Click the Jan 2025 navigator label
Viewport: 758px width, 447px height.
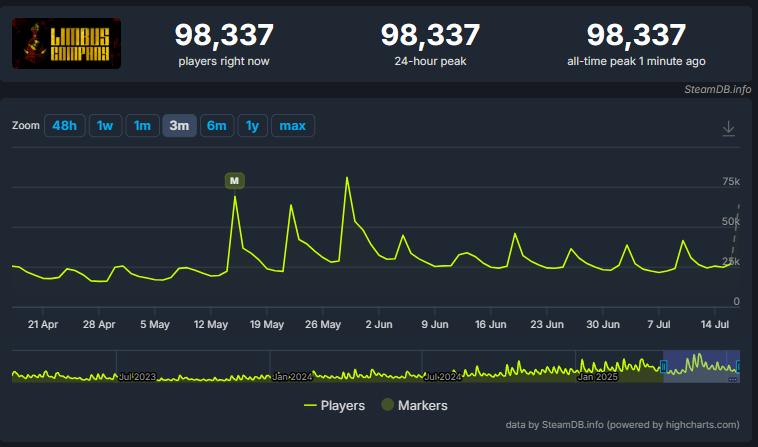[x=598, y=377]
